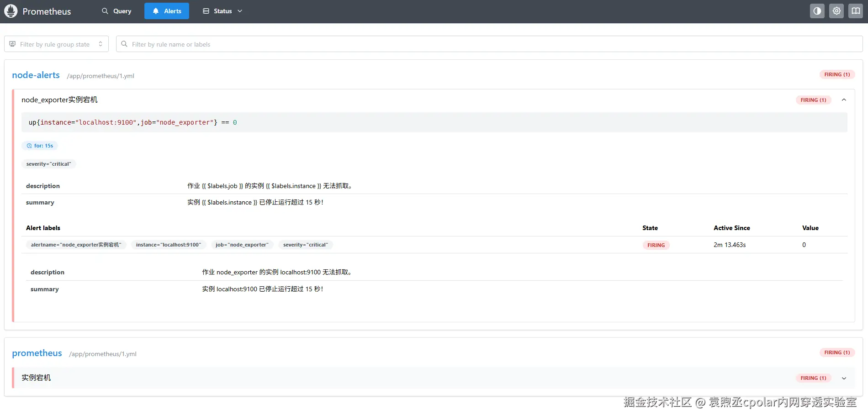Image resolution: width=868 pixels, height=420 pixels.
Task: Click the Active Since column header
Action: coord(732,228)
